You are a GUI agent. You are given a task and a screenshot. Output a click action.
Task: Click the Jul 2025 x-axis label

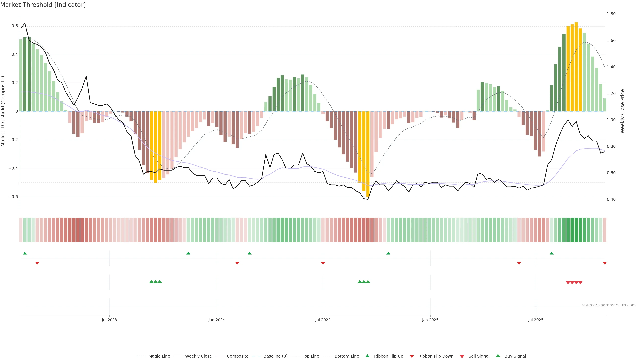click(x=536, y=320)
